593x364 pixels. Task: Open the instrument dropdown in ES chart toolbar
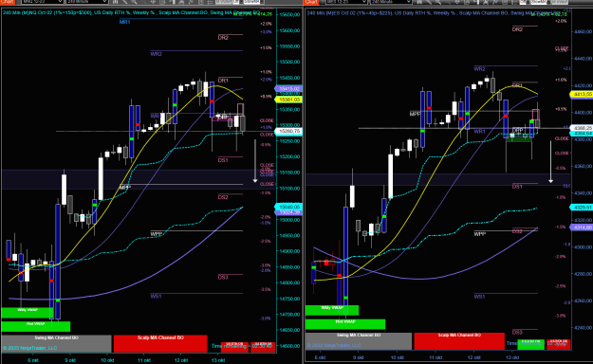(346, 2)
